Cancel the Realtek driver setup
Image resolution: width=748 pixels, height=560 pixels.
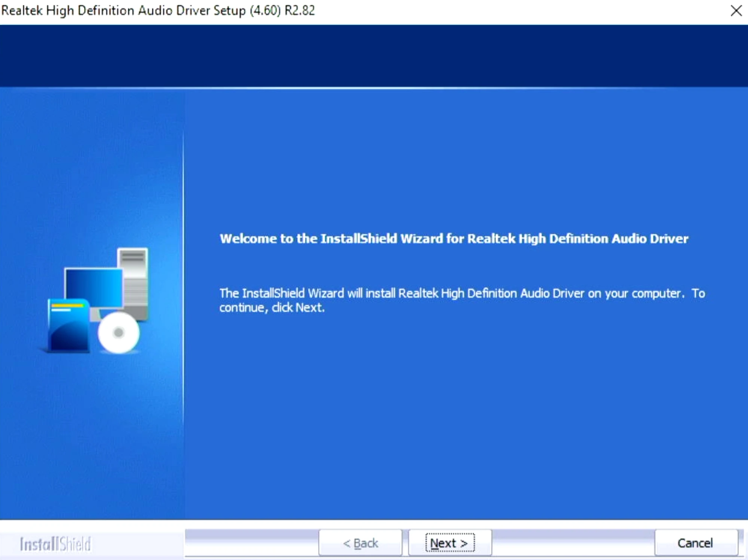(x=696, y=542)
